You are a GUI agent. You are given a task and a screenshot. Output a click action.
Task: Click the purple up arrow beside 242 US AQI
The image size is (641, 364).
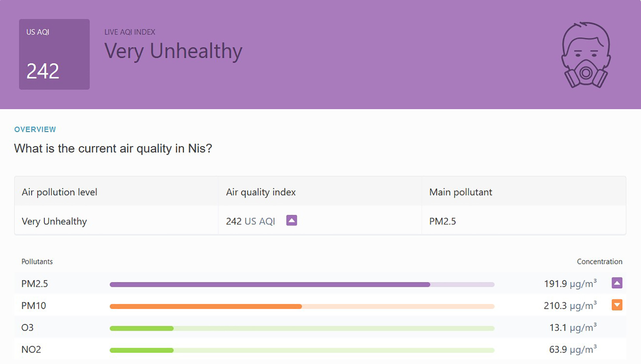point(291,220)
